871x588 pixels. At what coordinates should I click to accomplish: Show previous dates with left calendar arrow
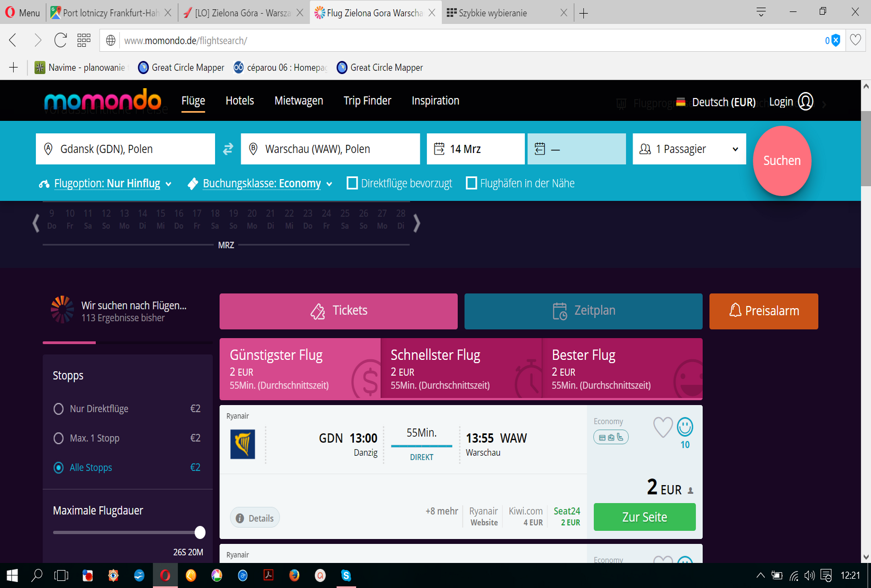(x=36, y=223)
